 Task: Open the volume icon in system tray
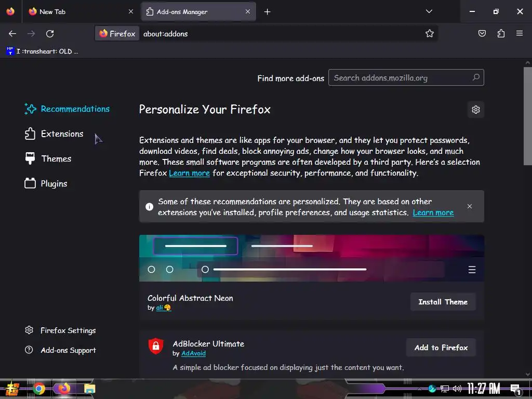click(x=457, y=389)
